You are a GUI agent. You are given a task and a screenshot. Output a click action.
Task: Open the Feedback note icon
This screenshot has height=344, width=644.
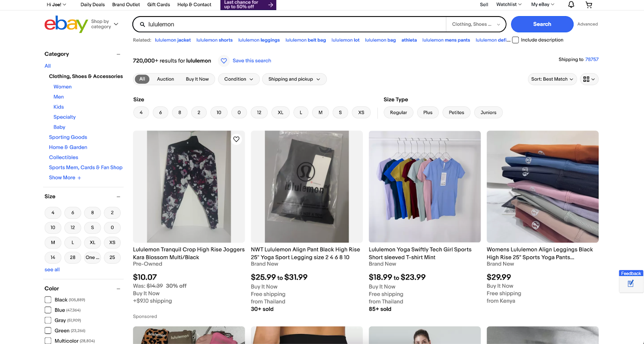[631, 284]
